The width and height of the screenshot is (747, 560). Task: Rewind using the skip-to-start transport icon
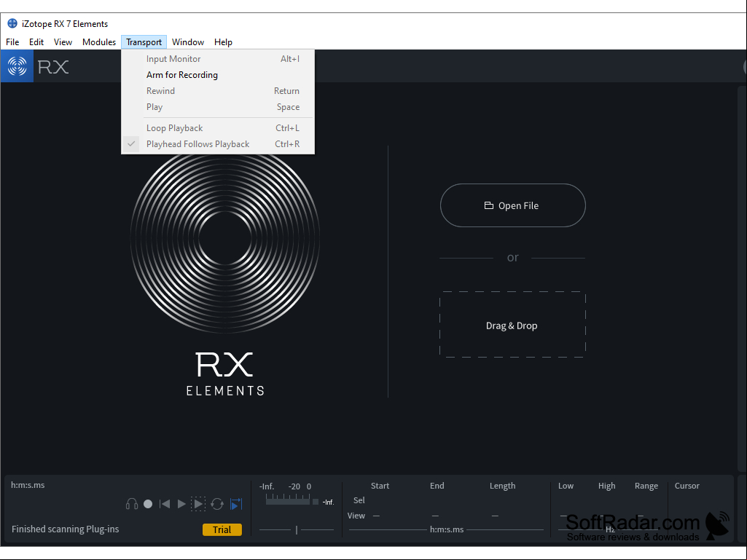[x=165, y=504]
